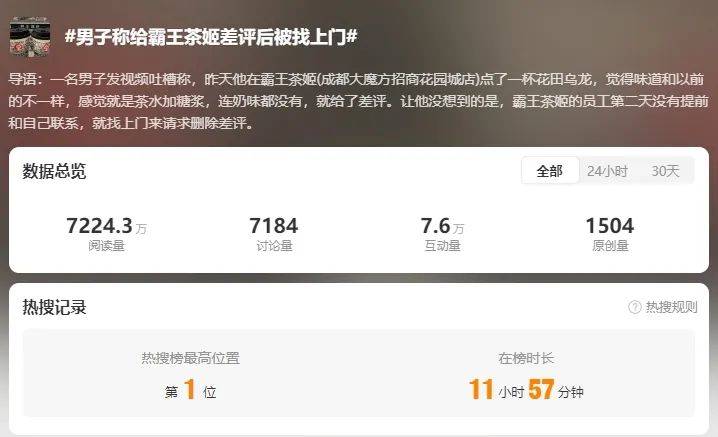Switch to the 30天 tab
The image size is (718, 437).
pos(665,171)
